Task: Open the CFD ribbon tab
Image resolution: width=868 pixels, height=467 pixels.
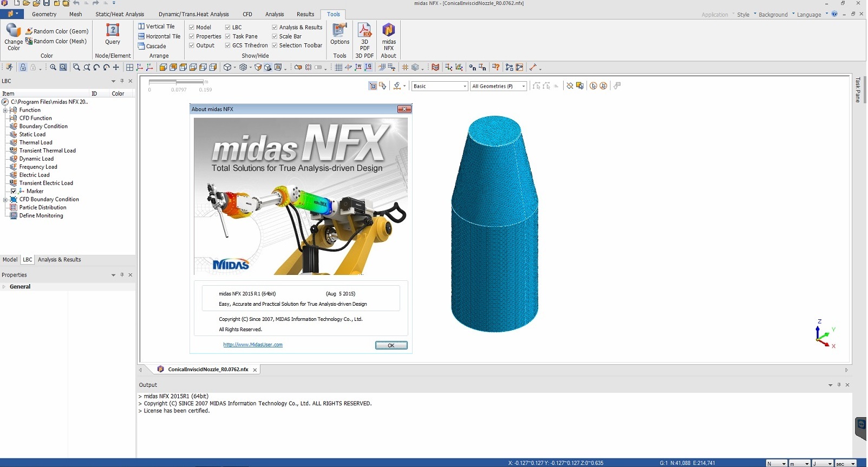Action: pos(247,14)
